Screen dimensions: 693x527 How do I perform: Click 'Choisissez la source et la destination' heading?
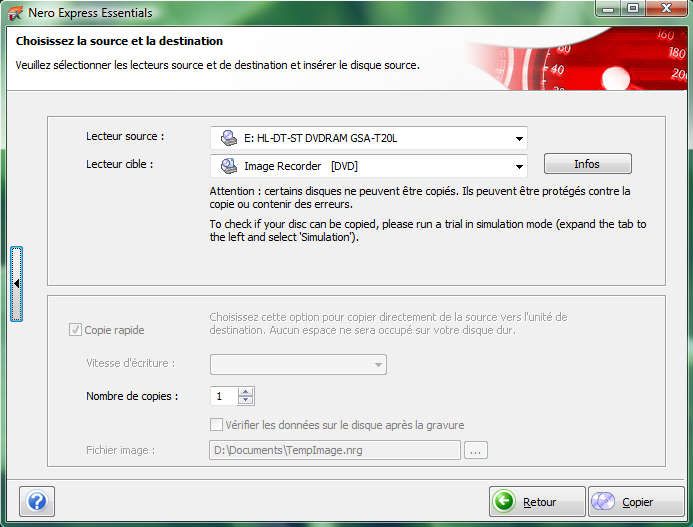[119, 41]
